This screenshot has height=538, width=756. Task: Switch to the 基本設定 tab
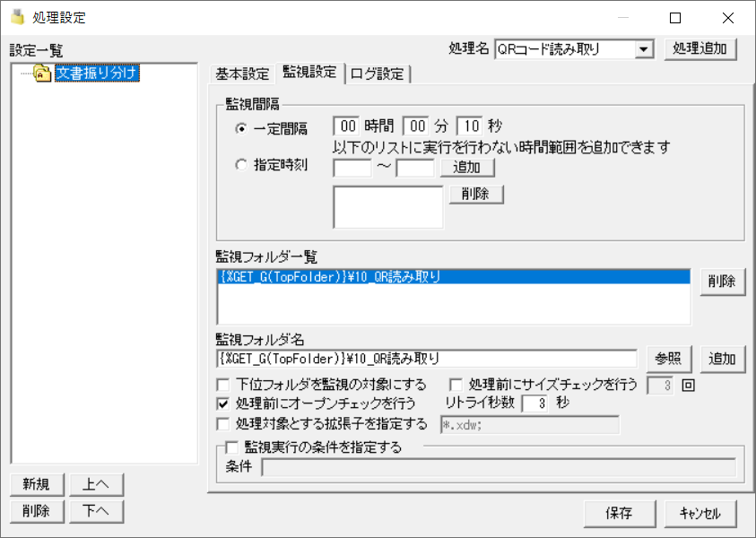tap(242, 74)
